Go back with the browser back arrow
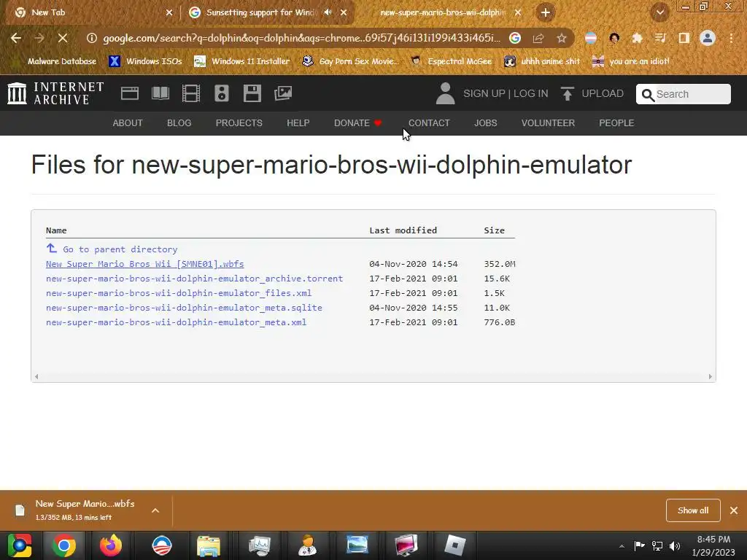747x560 pixels. 16,38
